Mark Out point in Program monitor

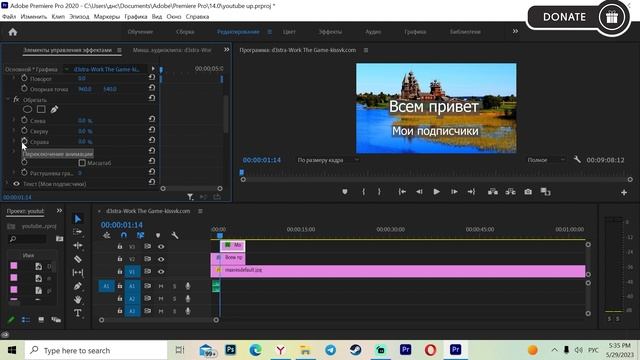(x=379, y=191)
